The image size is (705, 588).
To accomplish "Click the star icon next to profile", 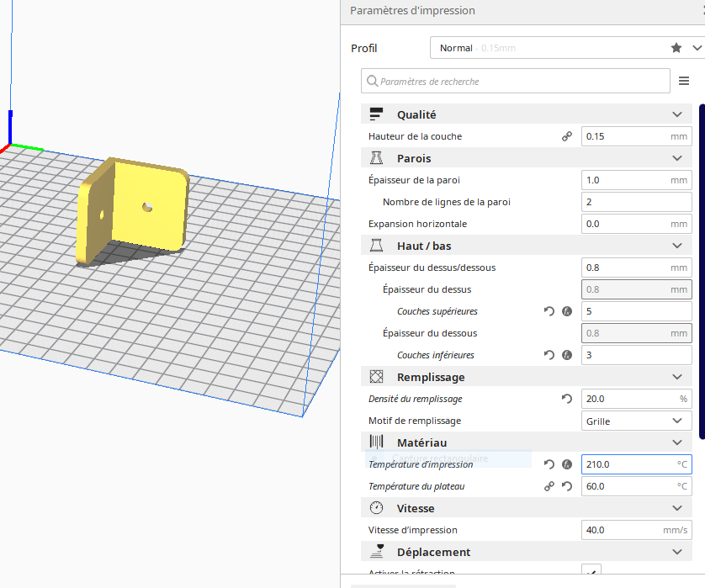I will click(x=676, y=48).
